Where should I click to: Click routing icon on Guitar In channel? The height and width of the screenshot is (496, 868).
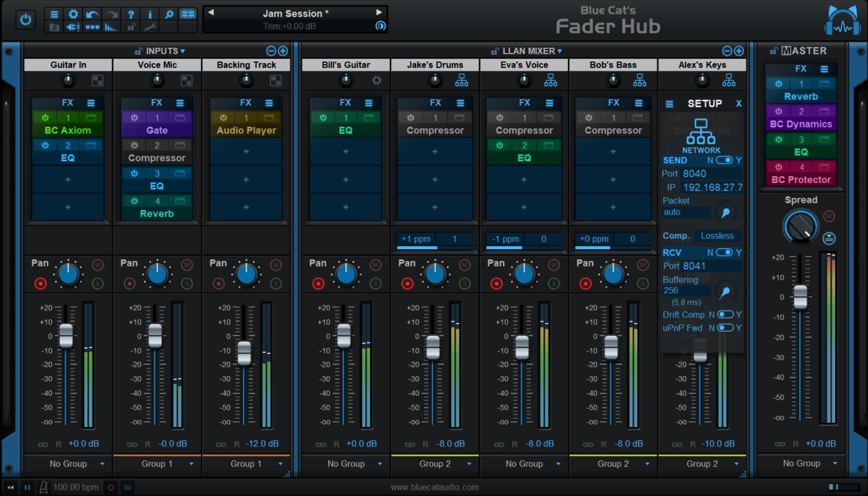pyautogui.click(x=97, y=80)
